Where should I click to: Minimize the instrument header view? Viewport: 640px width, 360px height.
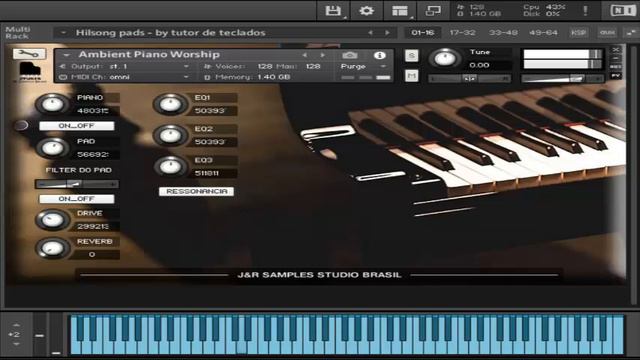[616, 58]
